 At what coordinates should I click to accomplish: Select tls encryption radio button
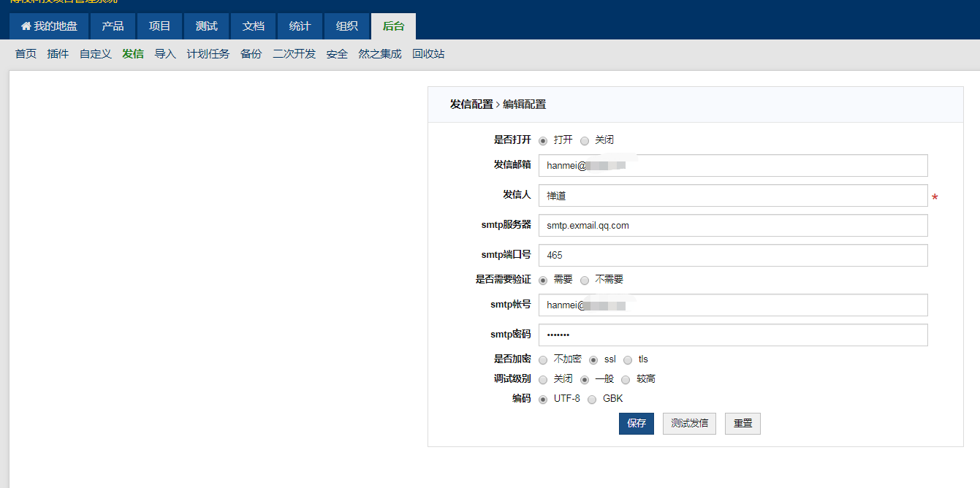pyautogui.click(x=628, y=359)
